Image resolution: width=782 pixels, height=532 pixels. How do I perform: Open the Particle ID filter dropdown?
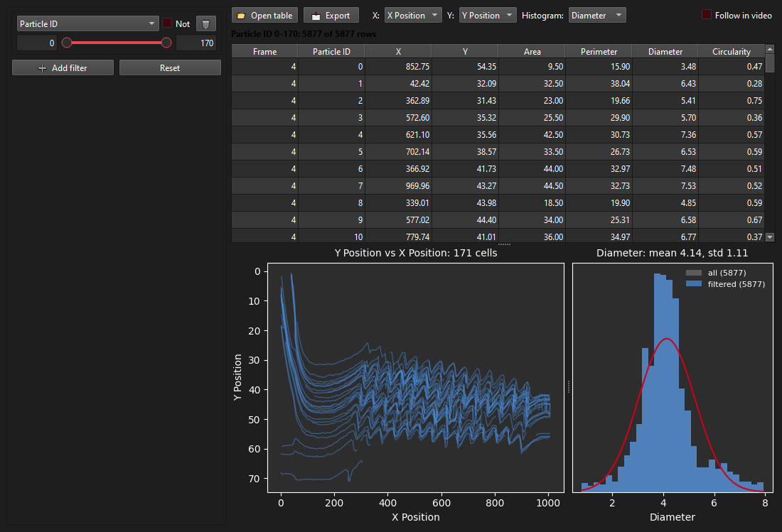(x=87, y=23)
